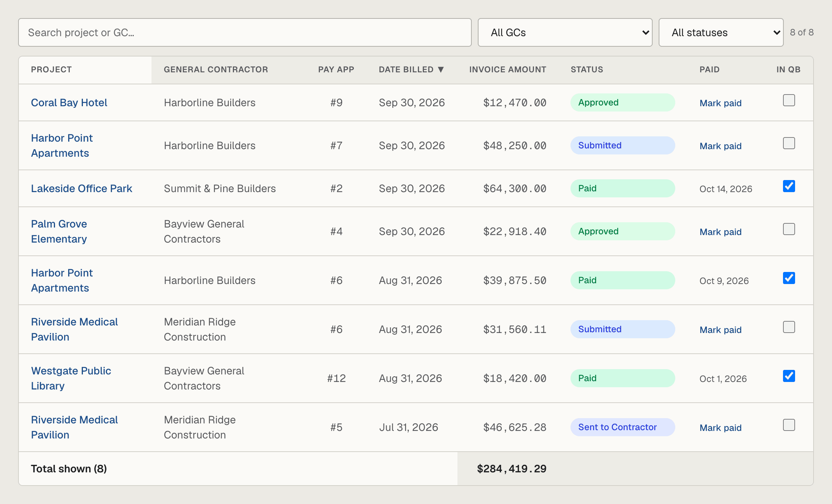This screenshot has height=504, width=832.
Task: Mark paid the $46,625.28 Riverside invoice
Action: point(720,428)
